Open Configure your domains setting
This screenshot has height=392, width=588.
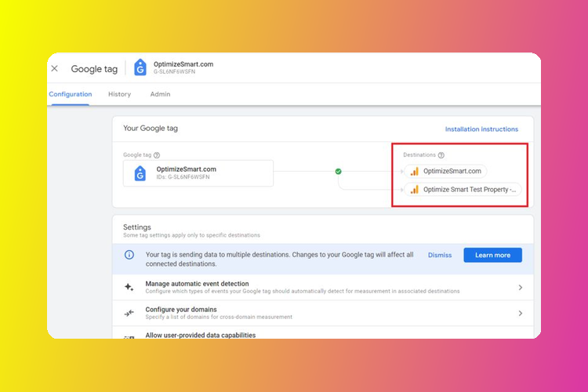click(322, 313)
